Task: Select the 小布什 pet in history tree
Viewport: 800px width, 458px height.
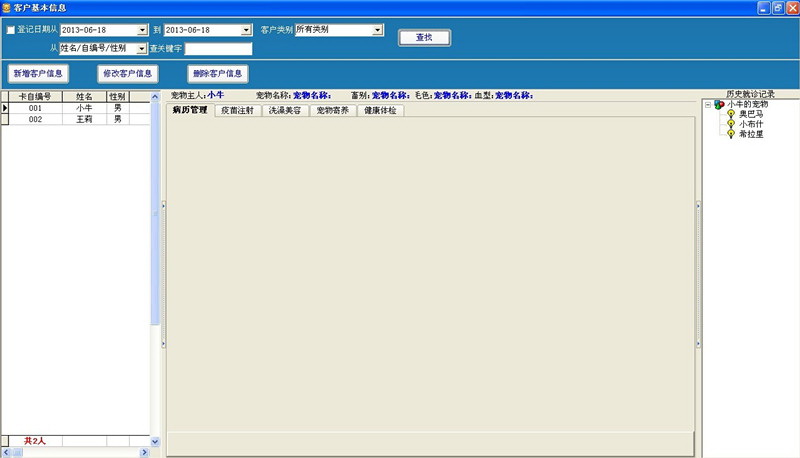Action: 751,124
